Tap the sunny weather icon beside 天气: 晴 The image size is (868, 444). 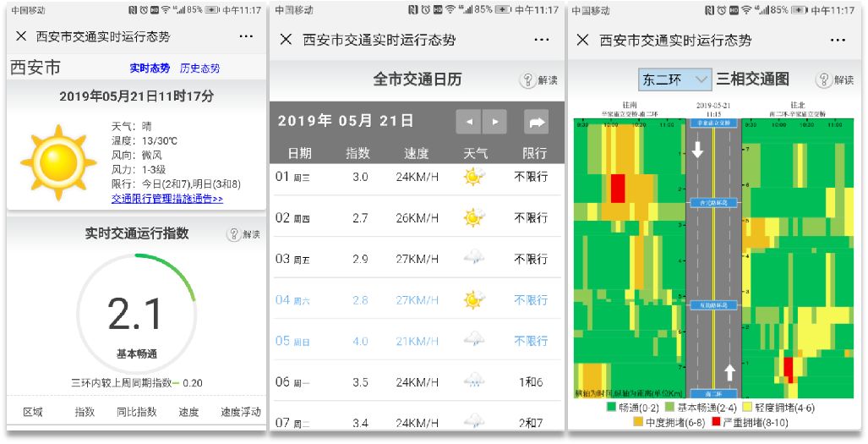[58, 162]
